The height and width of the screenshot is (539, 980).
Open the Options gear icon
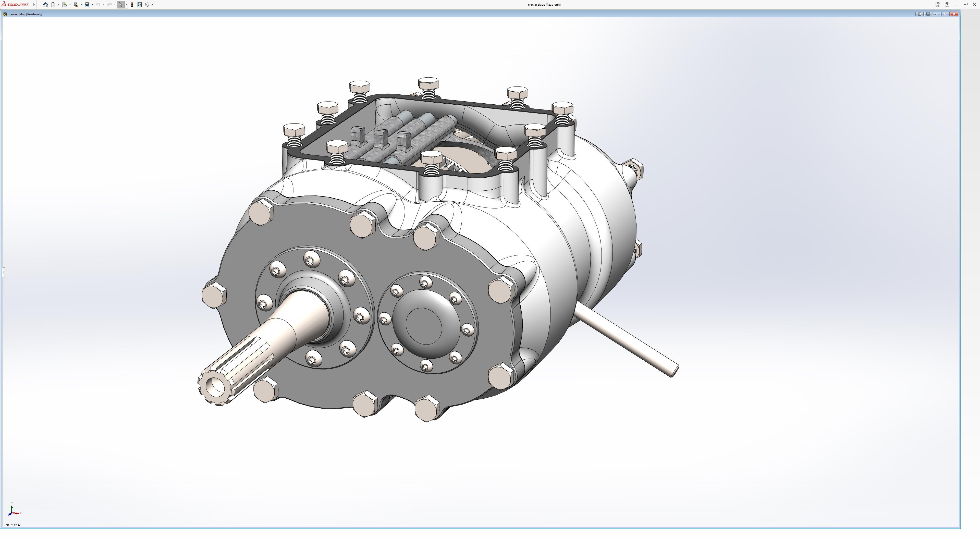coord(147,5)
